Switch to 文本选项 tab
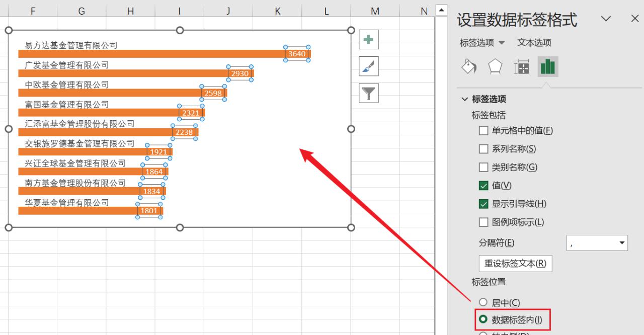This screenshot has width=644, height=335. (534, 43)
